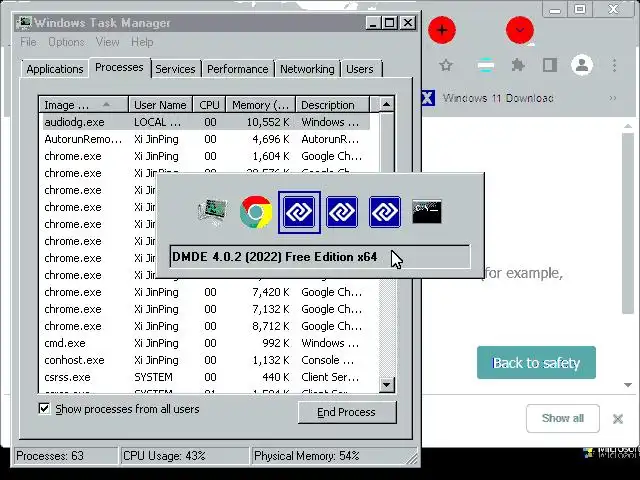Screen dimensions: 640x480
Task: Select chrome.exe row with 1,604 K memory
Action: tap(206, 156)
